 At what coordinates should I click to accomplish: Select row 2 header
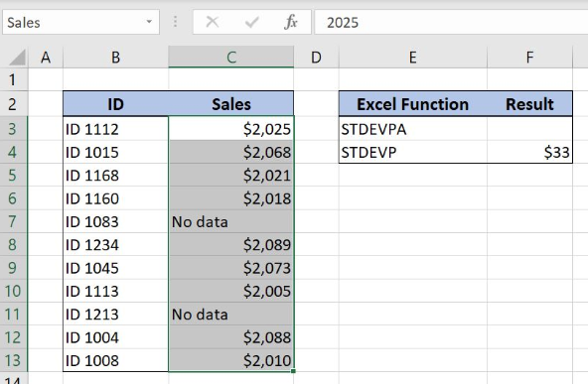(x=14, y=104)
